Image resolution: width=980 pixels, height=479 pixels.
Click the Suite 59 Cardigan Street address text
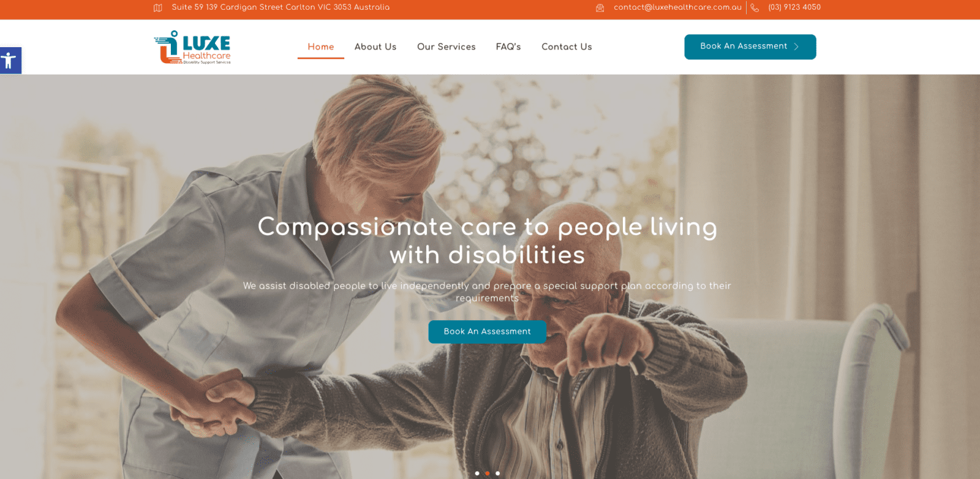(281, 7)
